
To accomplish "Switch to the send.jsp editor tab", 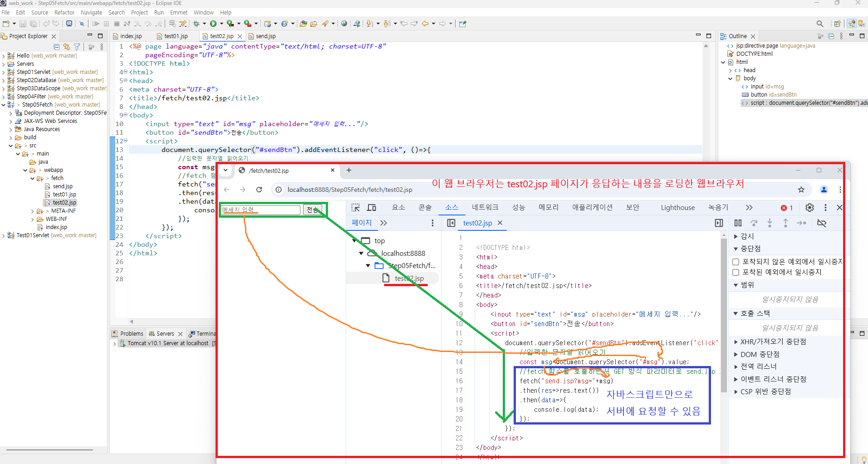I will [265, 36].
